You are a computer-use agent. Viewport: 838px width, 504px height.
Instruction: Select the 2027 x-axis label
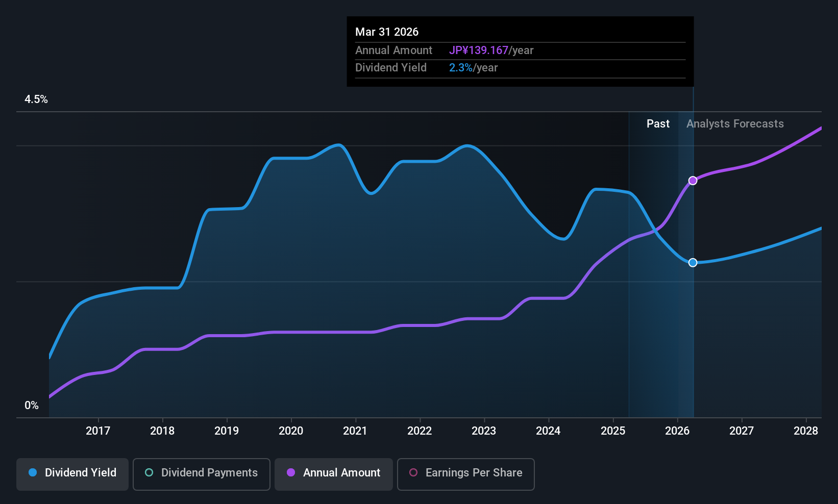point(742,431)
